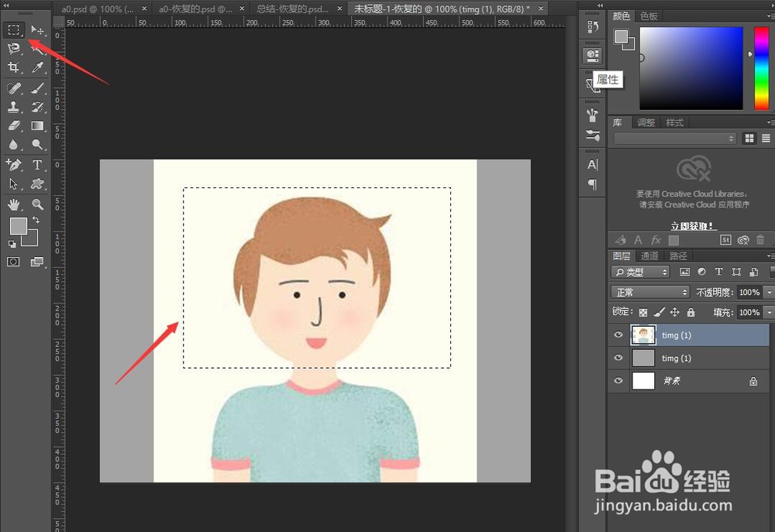Open the blend mode 正常 dropdown

tap(650, 293)
